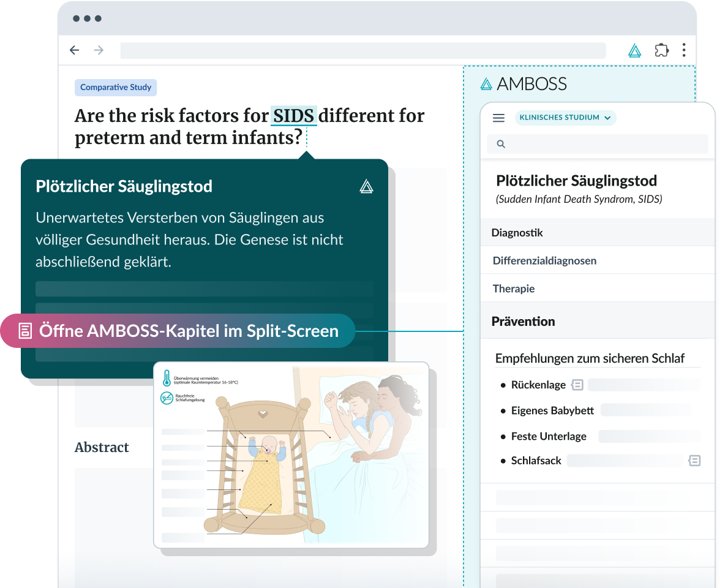
Task: Click the AMBOSS logo in side panel
Action: tap(523, 84)
